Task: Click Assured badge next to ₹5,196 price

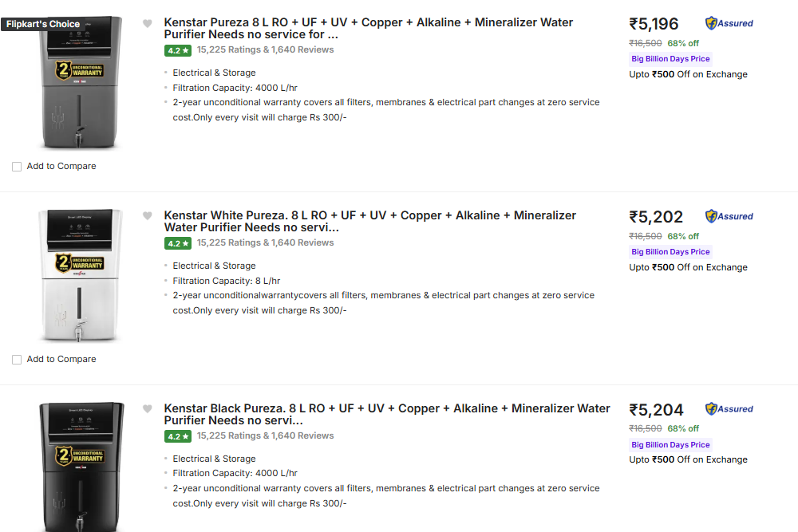Action: pos(729,23)
